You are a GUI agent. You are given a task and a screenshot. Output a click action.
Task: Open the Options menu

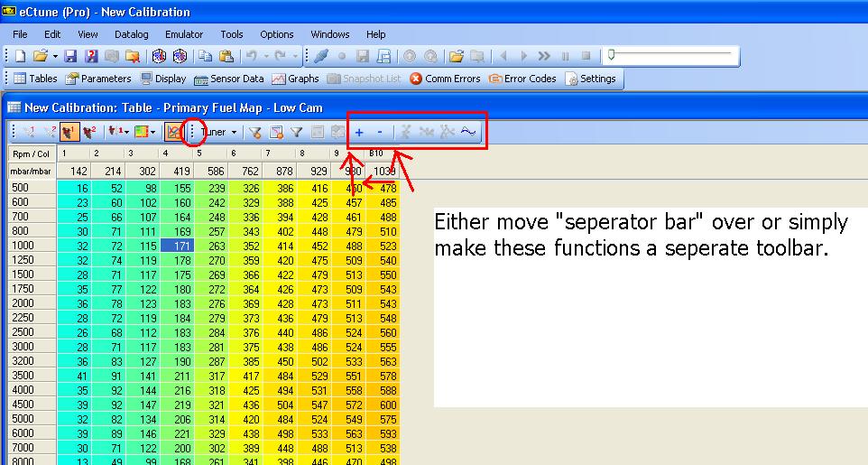coord(277,34)
